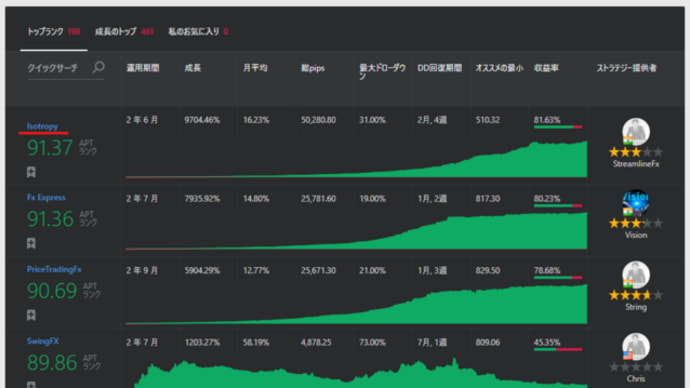This screenshot has height=388, width=690.
Task: Sort by 成長 column header
Action: coord(193,68)
